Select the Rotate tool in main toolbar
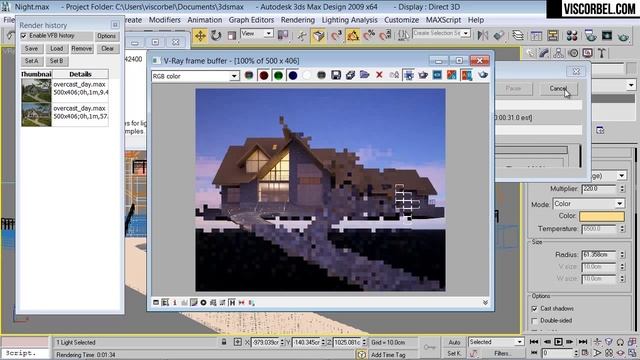 point(216,36)
